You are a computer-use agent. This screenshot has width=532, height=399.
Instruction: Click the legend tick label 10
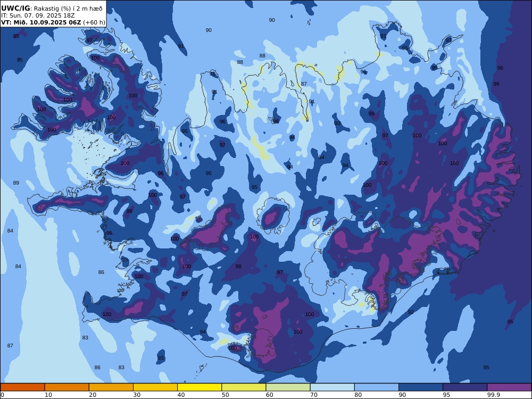click(x=48, y=395)
